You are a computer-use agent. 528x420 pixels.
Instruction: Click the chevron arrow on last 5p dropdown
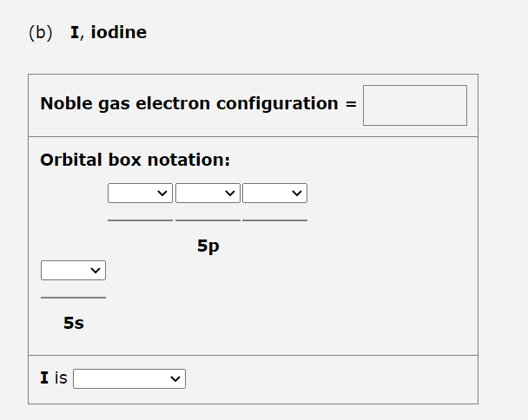point(297,194)
